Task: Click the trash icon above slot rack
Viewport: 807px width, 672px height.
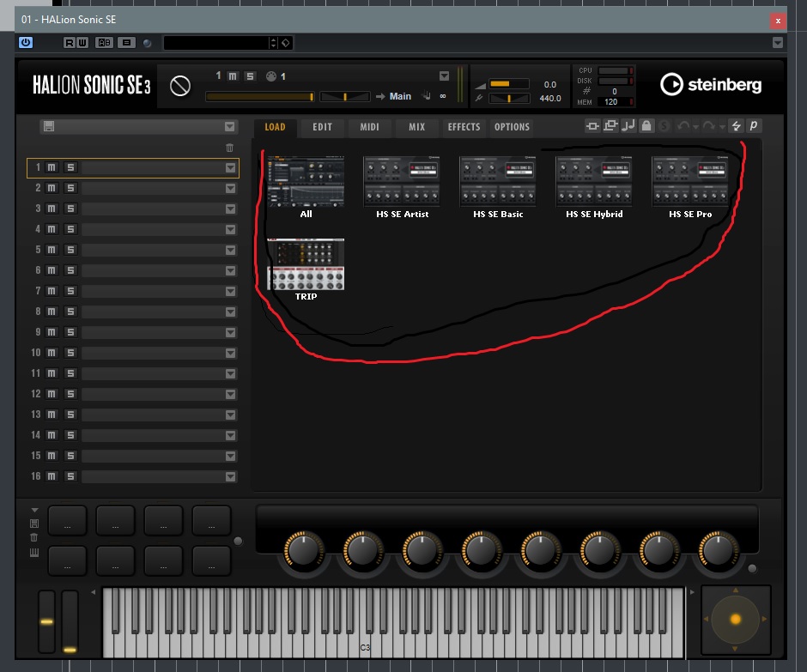Action: (x=229, y=148)
